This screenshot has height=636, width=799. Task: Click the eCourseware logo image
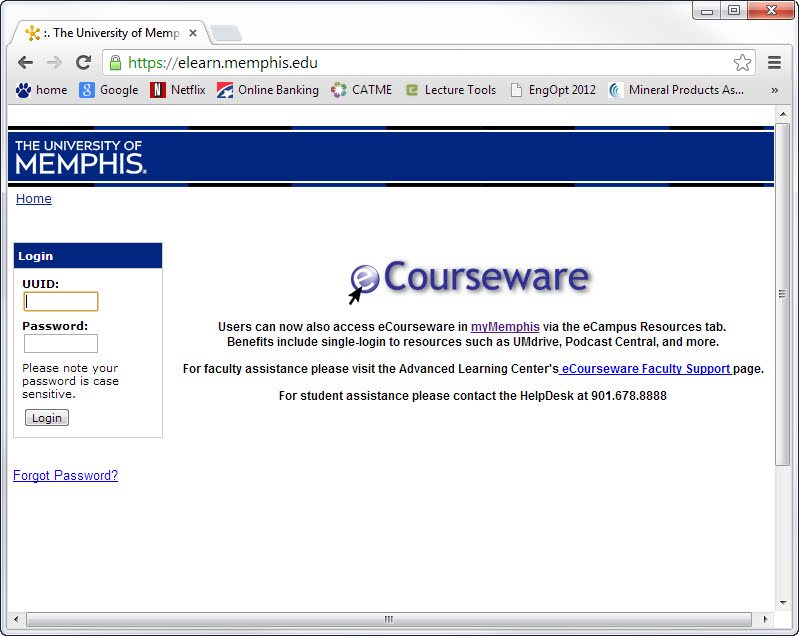click(x=469, y=280)
